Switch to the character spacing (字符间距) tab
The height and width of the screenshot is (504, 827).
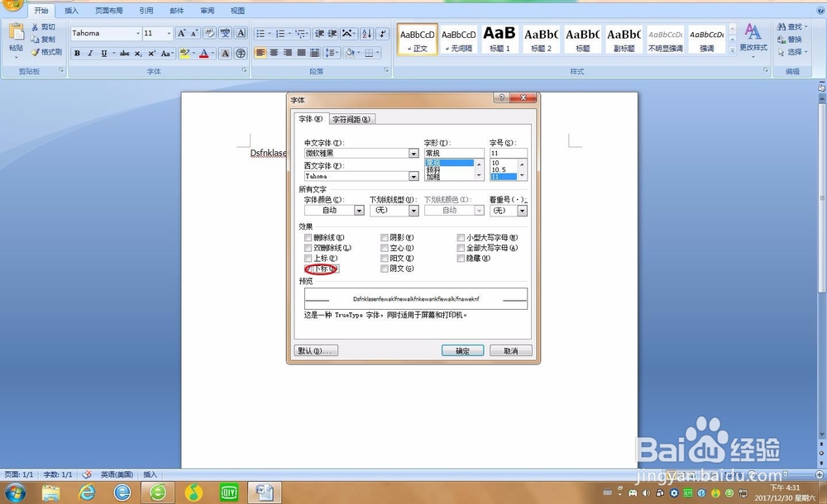point(351,118)
